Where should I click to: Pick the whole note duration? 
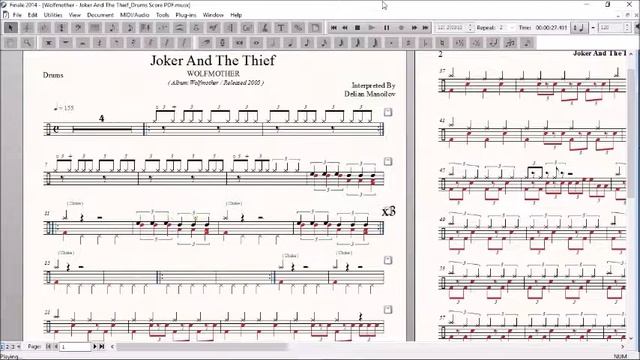(256, 42)
